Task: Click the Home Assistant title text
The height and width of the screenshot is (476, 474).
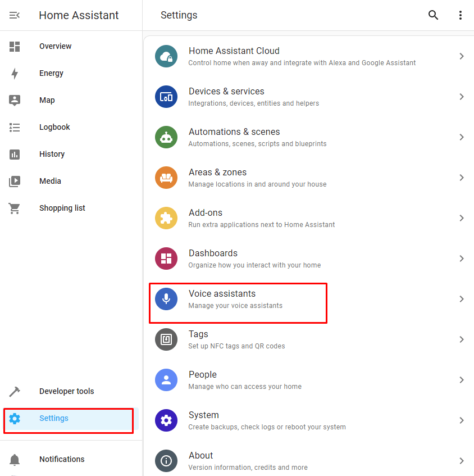Action: click(79, 15)
